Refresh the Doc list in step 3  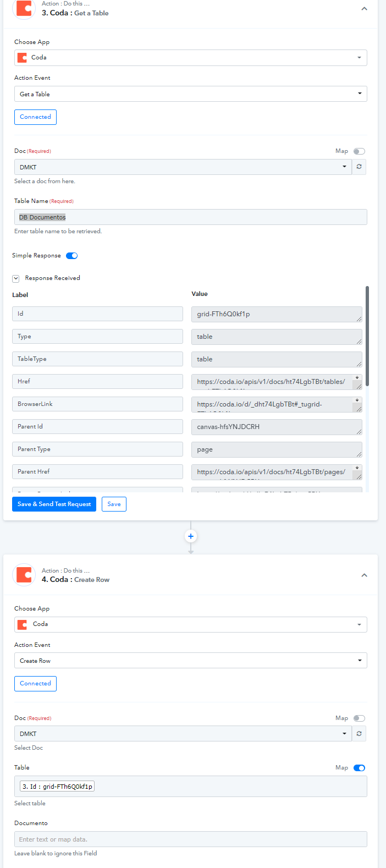click(359, 167)
